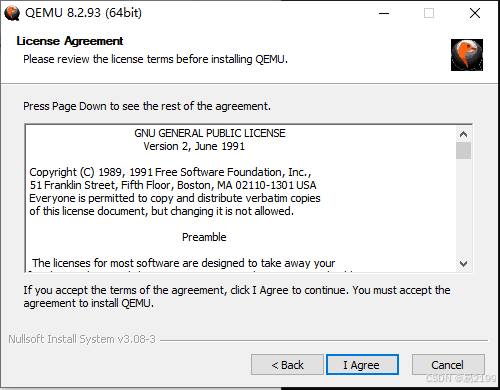Click the empty scrollbar track below the thumb
Viewport: 500px width, 390px height.
click(463, 207)
